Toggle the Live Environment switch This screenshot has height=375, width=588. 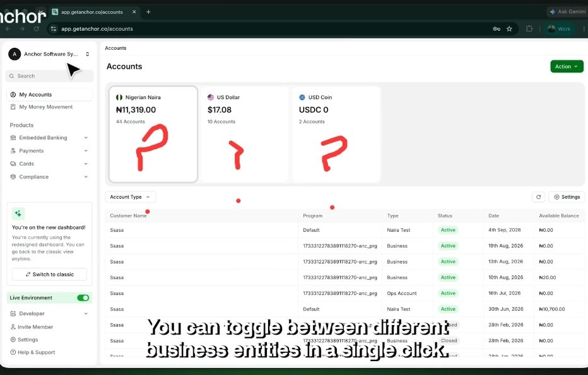[83, 298]
